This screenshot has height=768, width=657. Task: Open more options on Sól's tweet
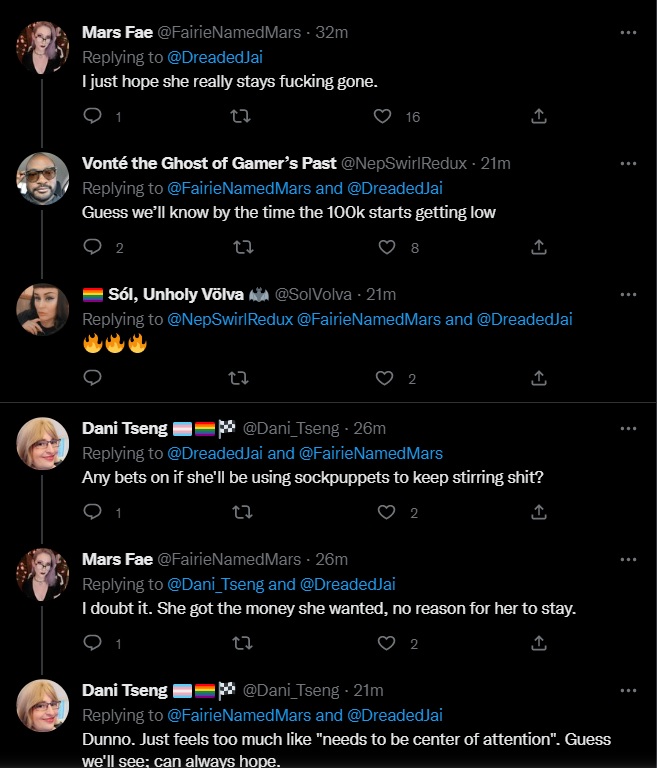(628, 294)
